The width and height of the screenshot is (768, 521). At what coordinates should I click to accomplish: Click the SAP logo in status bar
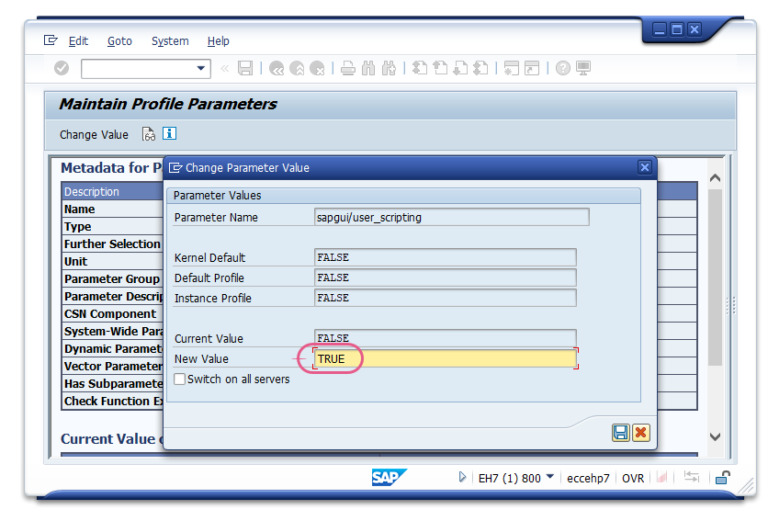[x=389, y=477]
